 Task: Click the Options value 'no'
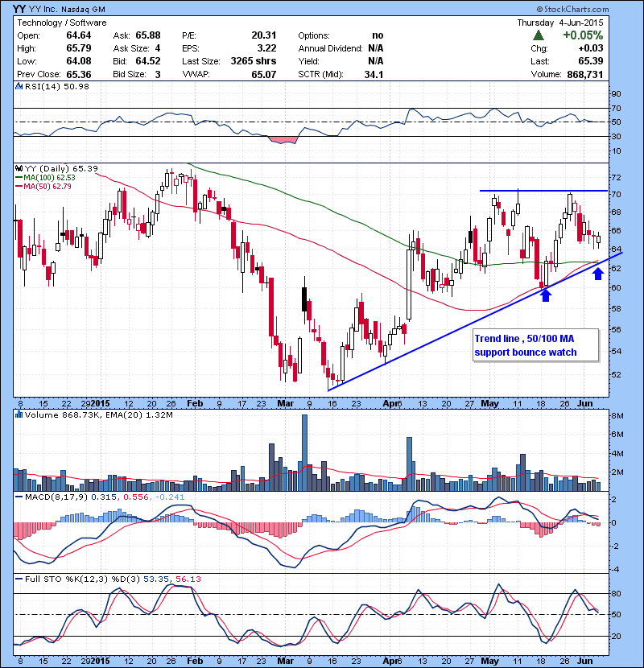coord(378,35)
